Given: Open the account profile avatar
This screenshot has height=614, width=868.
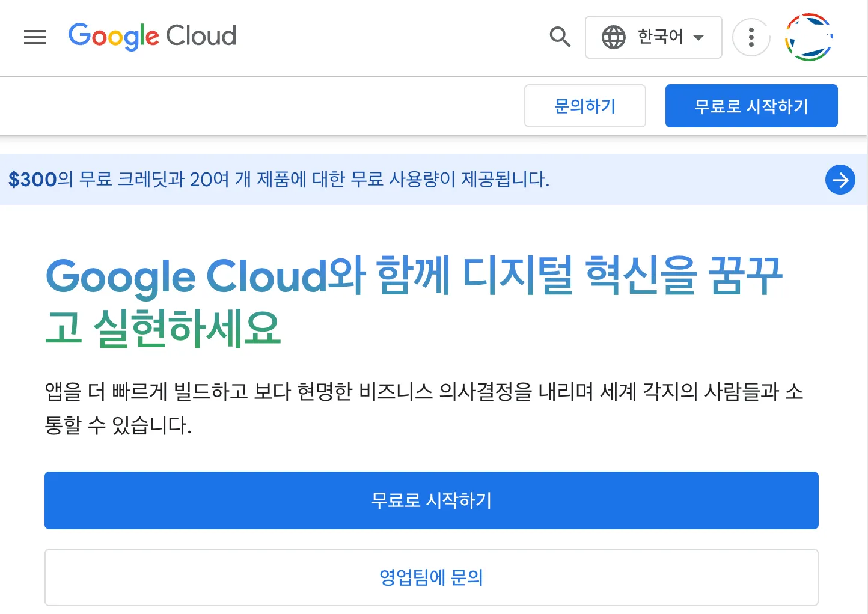Looking at the screenshot, I should [x=808, y=37].
